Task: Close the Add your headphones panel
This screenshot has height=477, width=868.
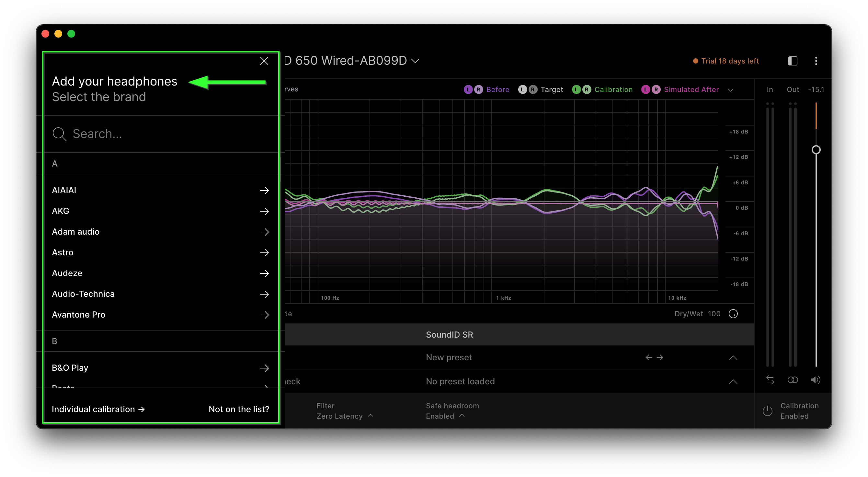Action: (264, 61)
